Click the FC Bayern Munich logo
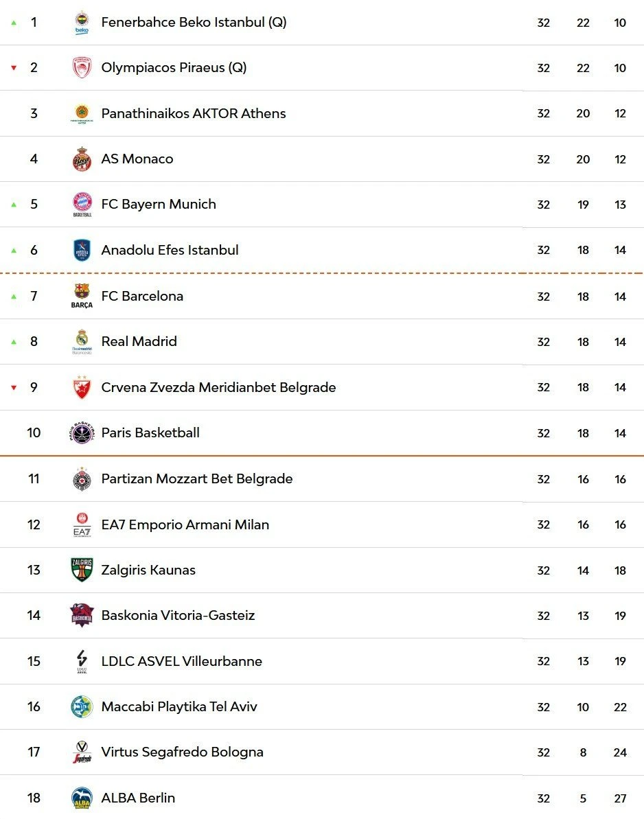This screenshot has width=644, height=819. pyautogui.click(x=82, y=205)
